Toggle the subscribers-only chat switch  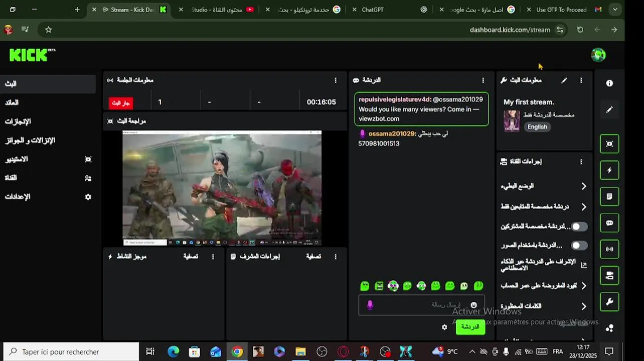point(579,227)
